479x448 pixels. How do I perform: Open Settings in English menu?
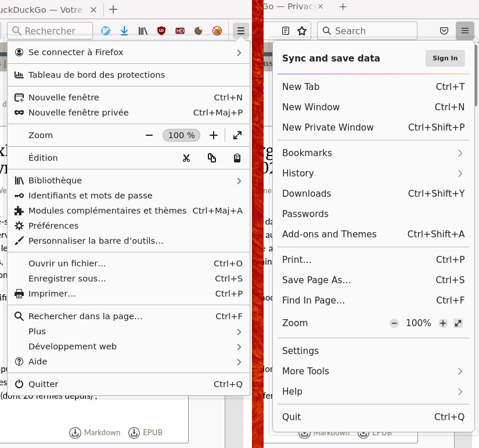tap(373, 351)
